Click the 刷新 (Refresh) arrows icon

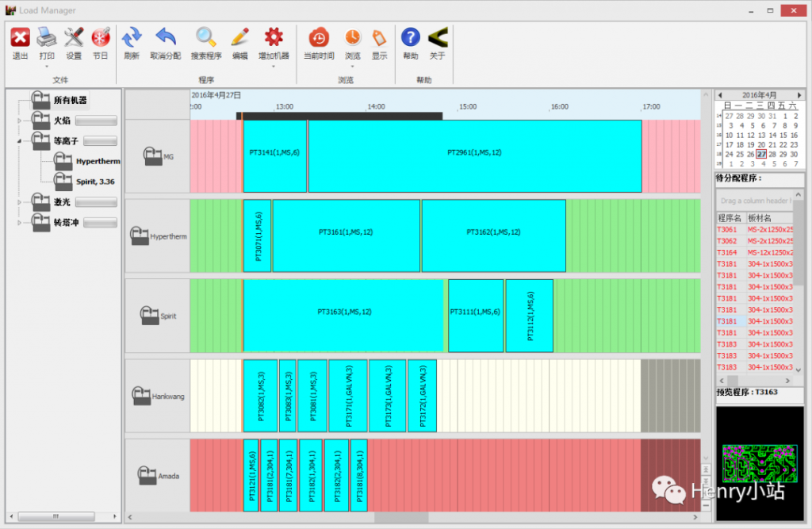(x=132, y=37)
